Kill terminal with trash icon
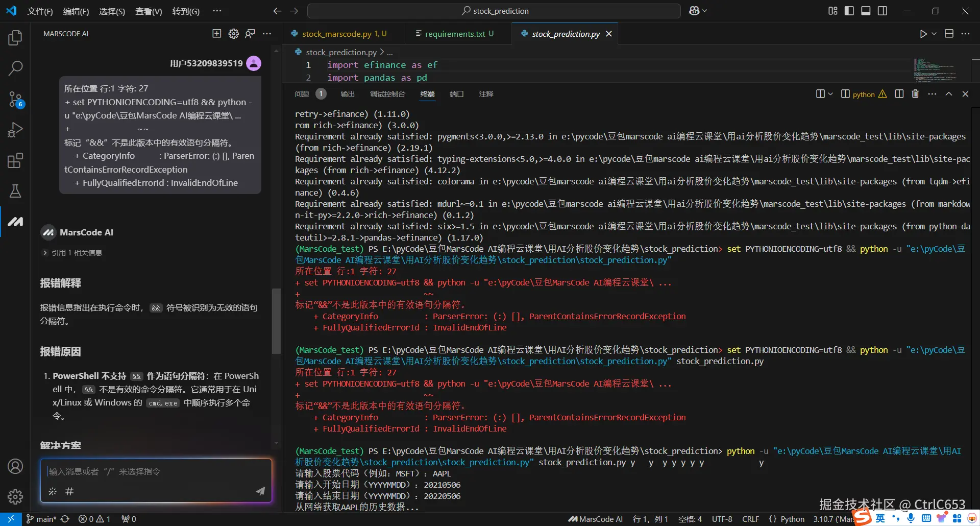The height and width of the screenshot is (526, 980). (915, 94)
